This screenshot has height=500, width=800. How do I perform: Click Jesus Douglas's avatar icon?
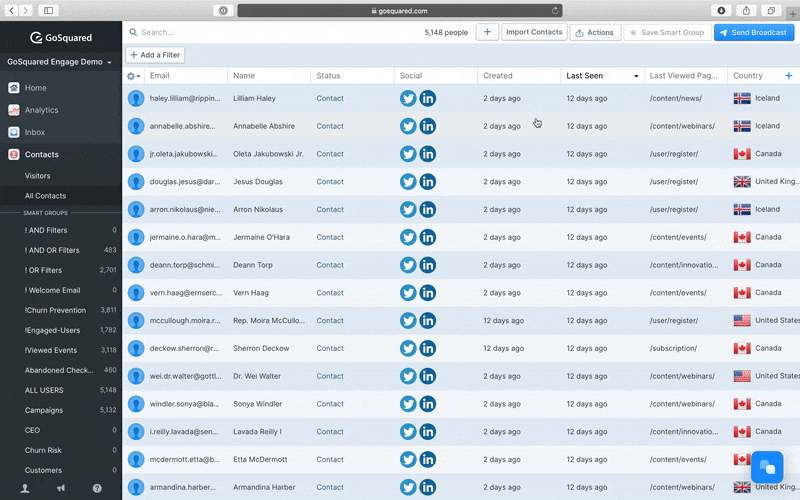point(136,182)
